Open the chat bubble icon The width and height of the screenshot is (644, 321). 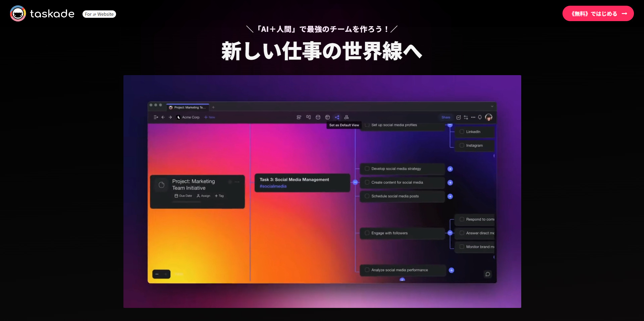[487, 274]
